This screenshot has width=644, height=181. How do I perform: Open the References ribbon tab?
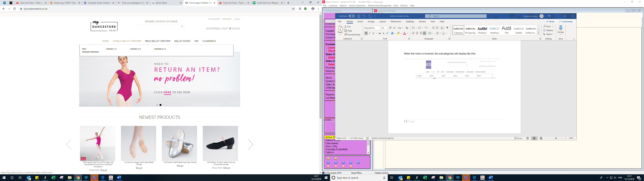[x=396, y=21]
